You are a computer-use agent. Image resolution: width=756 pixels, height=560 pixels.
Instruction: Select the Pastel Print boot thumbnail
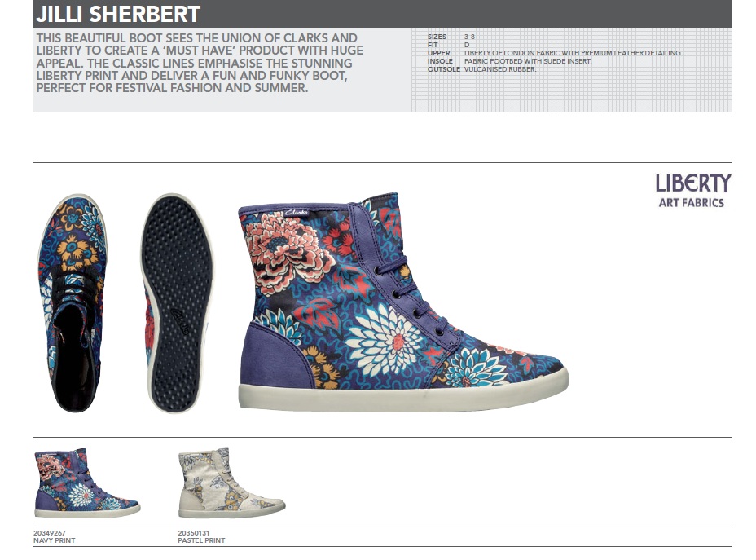click(x=232, y=483)
